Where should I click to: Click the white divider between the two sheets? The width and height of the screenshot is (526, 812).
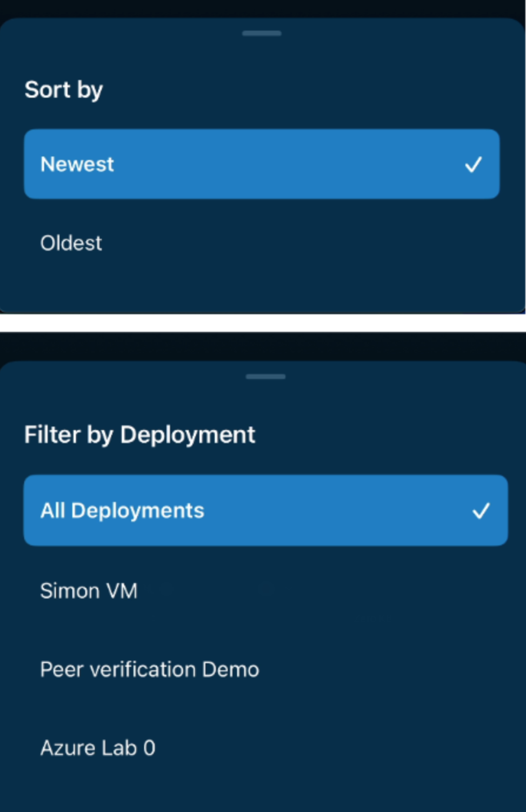(262, 322)
